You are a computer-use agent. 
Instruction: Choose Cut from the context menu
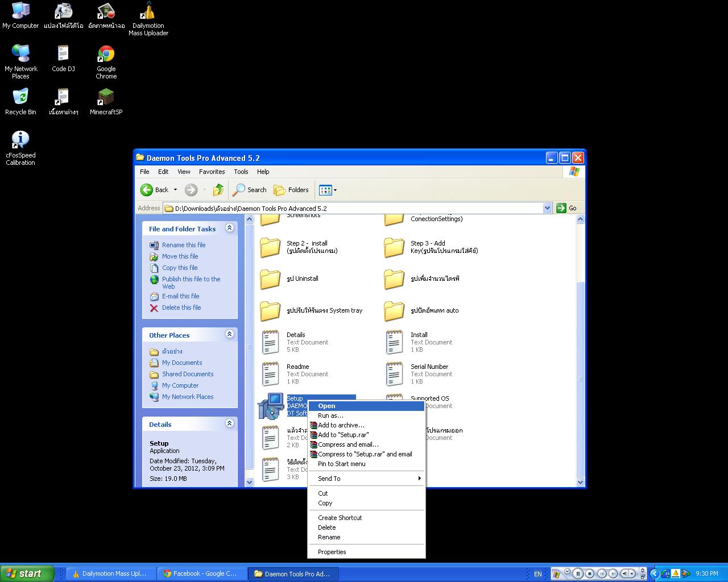tap(367, 493)
